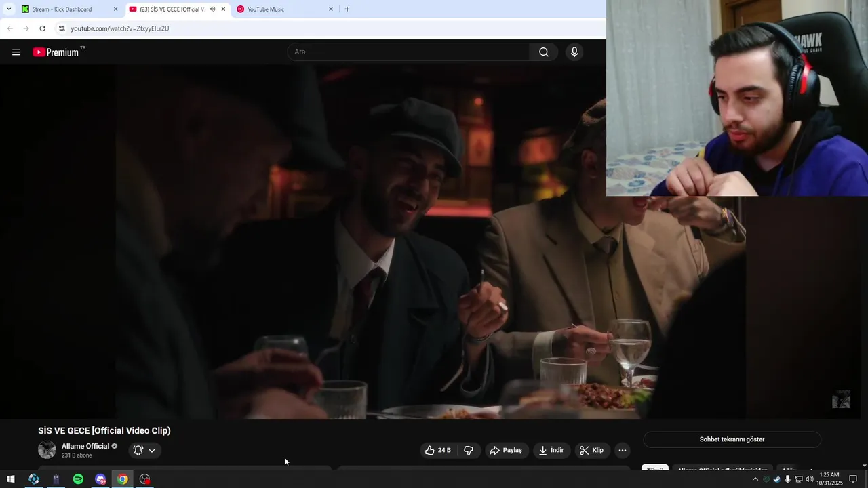Reload the current page

coord(42,28)
